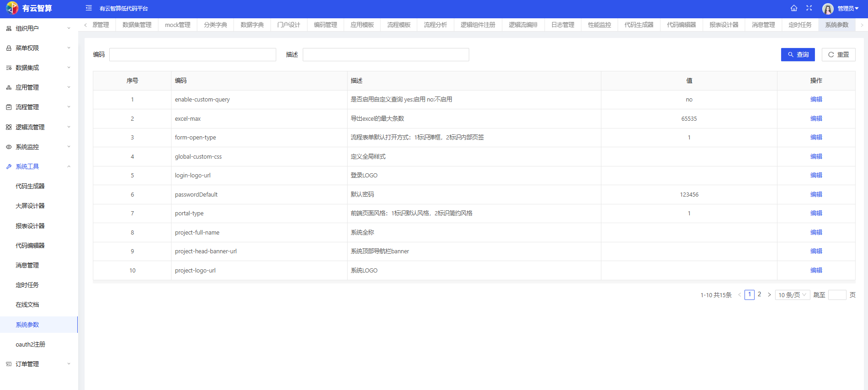Click 编辑 link for passwordDefault row
868x390 pixels.
[816, 194]
